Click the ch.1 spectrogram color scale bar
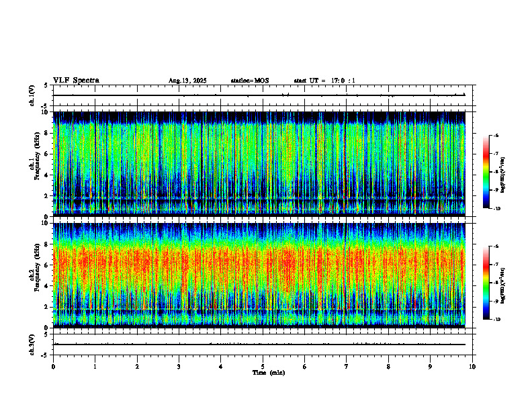Screen dimensions: 532x411 tap(486, 172)
